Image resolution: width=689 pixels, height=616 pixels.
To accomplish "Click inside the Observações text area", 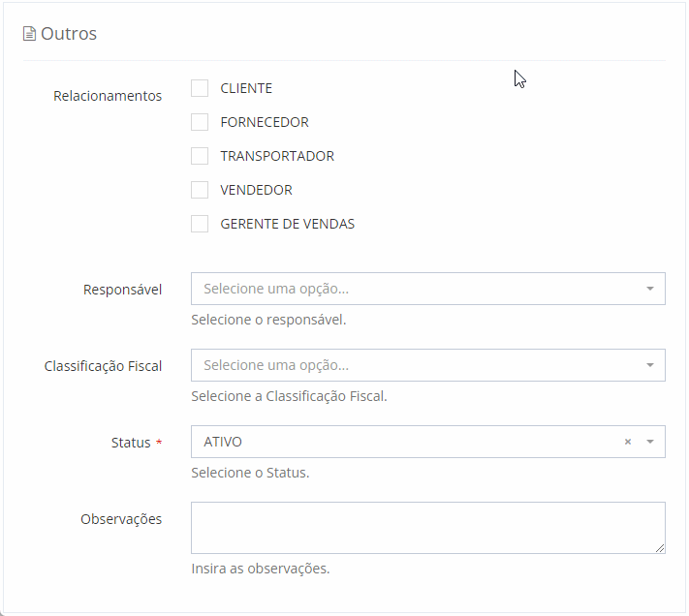I will [x=426, y=527].
